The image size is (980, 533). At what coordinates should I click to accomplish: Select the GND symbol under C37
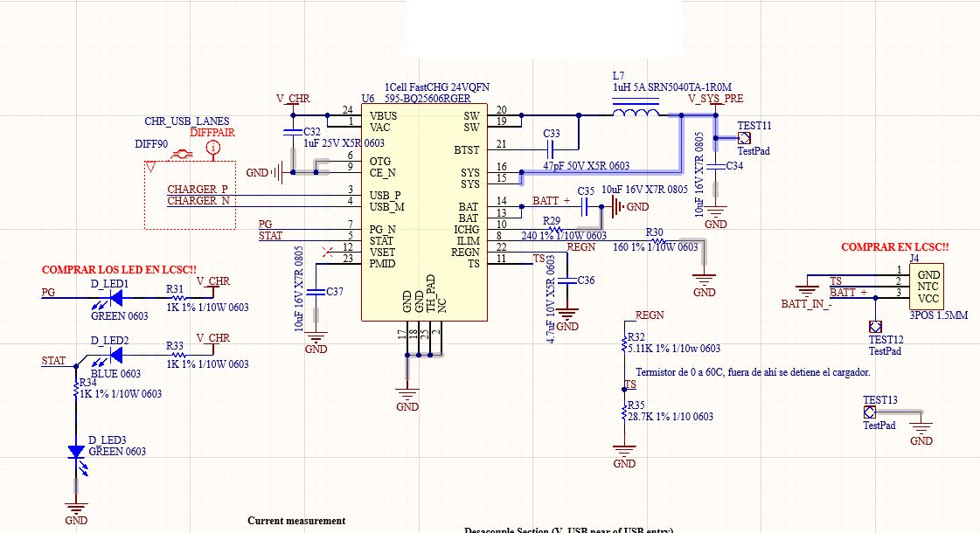(316, 338)
